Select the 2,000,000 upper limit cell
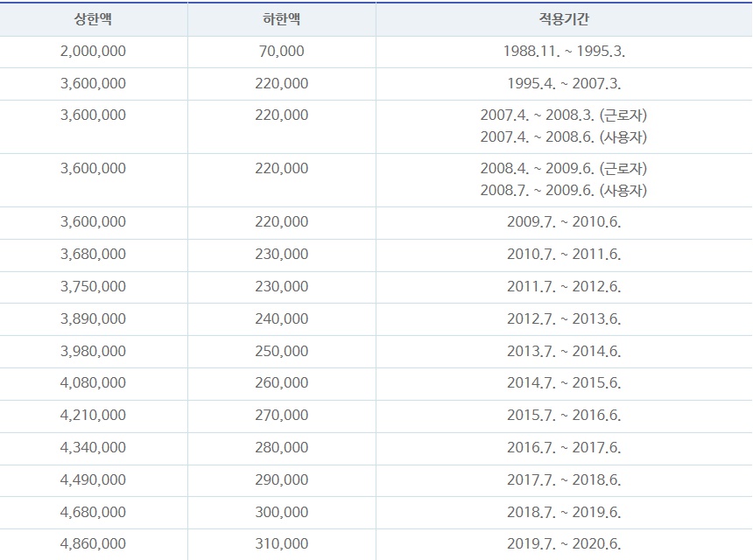753x560 pixels. point(93,51)
